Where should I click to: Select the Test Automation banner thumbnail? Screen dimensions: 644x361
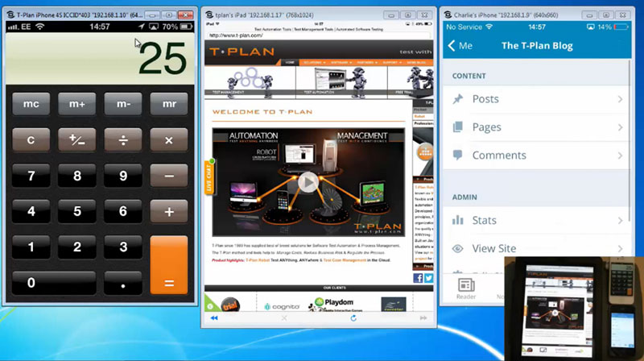pyautogui.click(x=341, y=81)
